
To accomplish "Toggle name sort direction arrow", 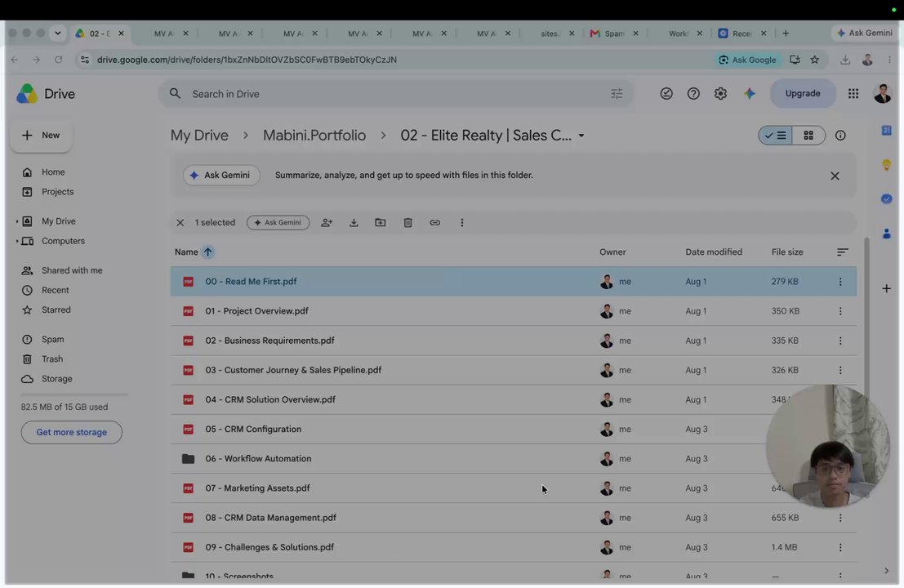I will [x=207, y=252].
